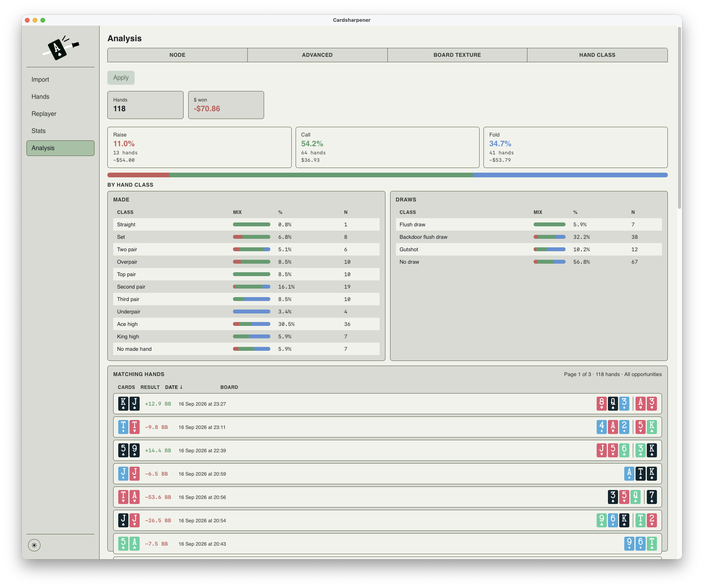Click the Hands 118 summary card
704x588 pixels.
(145, 105)
